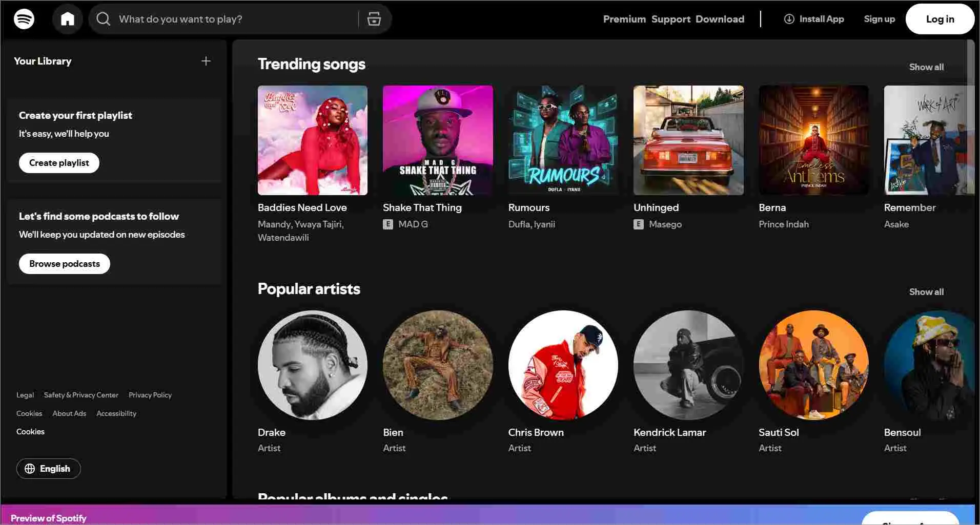Image resolution: width=980 pixels, height=525 pixels.
Task: Click the Log in button
Action: pyautogui.click(x=940, y=18)
